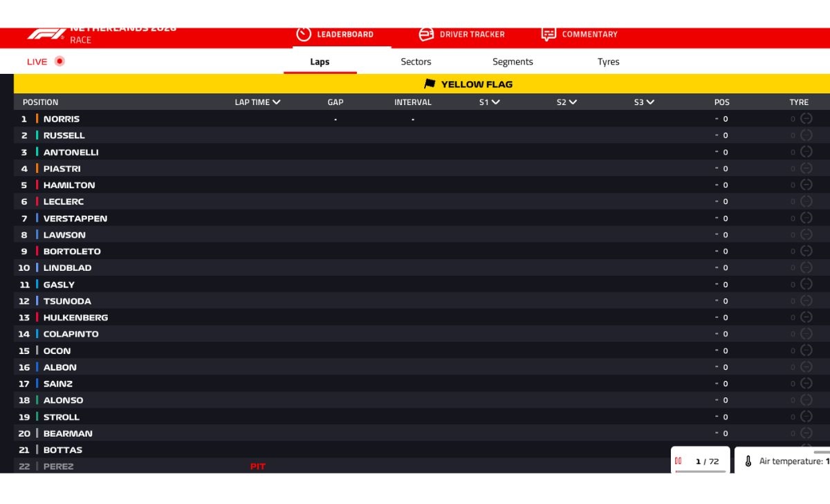Select driver ALBON row
This screenshot has width=830, height=504.
point(422,367)
